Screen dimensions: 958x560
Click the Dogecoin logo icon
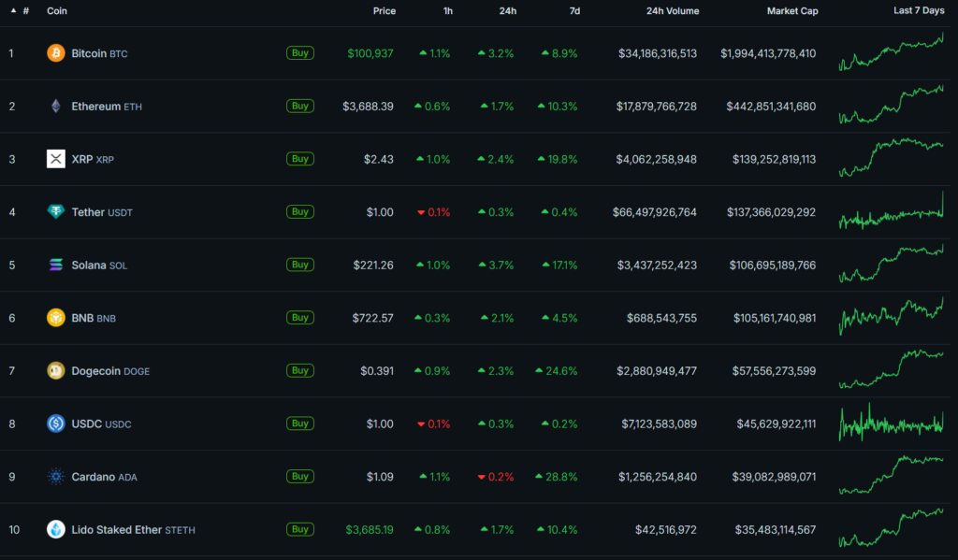56,371
